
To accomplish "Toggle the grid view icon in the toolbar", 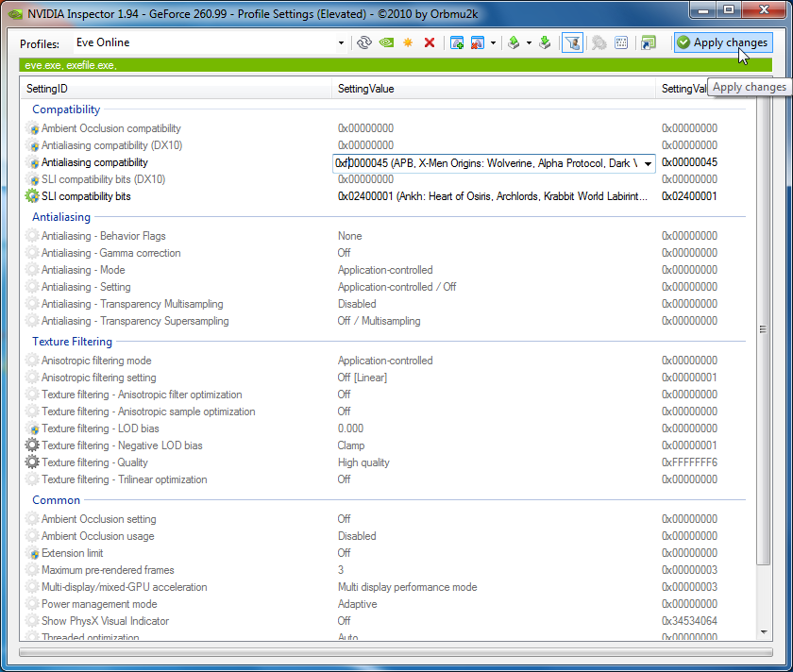I will [621, 42].
